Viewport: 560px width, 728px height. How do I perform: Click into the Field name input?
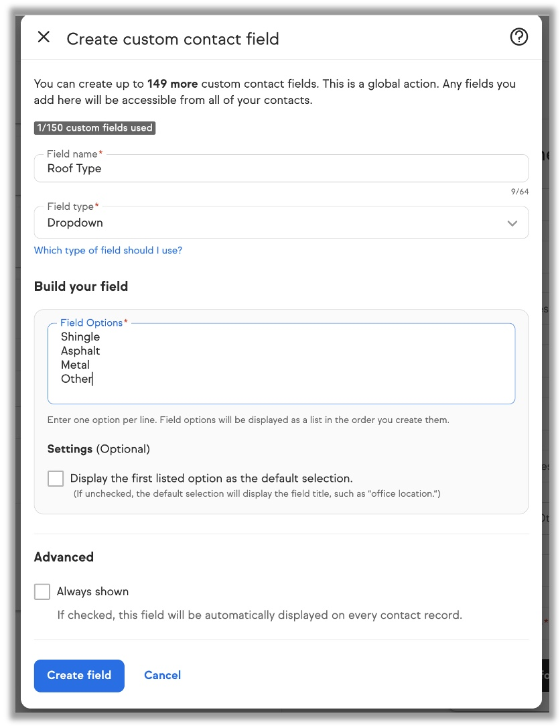[281, 169]
